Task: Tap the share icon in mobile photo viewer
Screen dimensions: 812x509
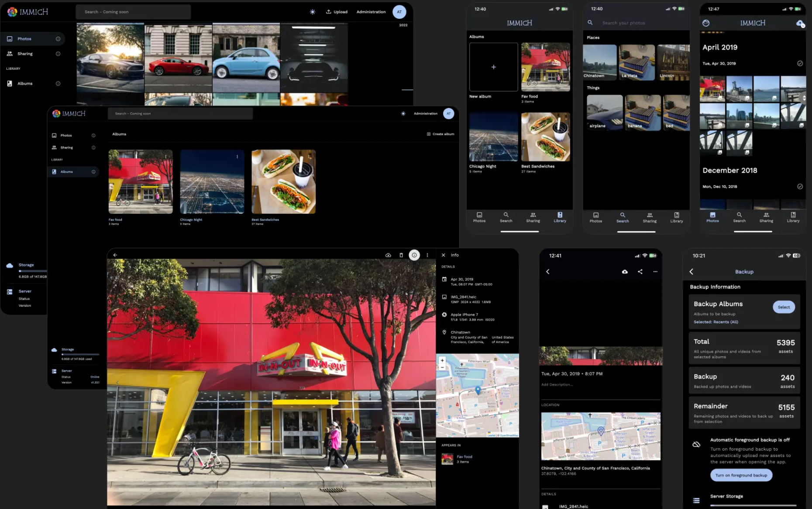Action: coord(640,271)
